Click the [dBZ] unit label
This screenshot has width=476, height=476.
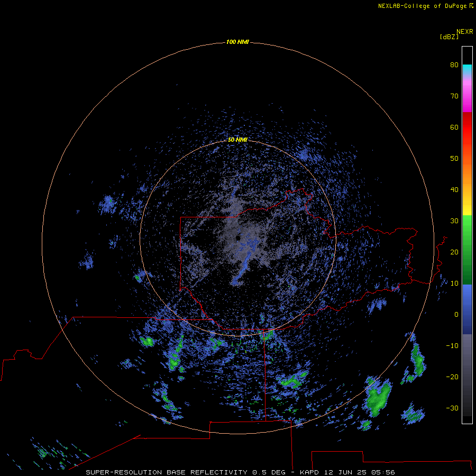click(x=449, y=37)
